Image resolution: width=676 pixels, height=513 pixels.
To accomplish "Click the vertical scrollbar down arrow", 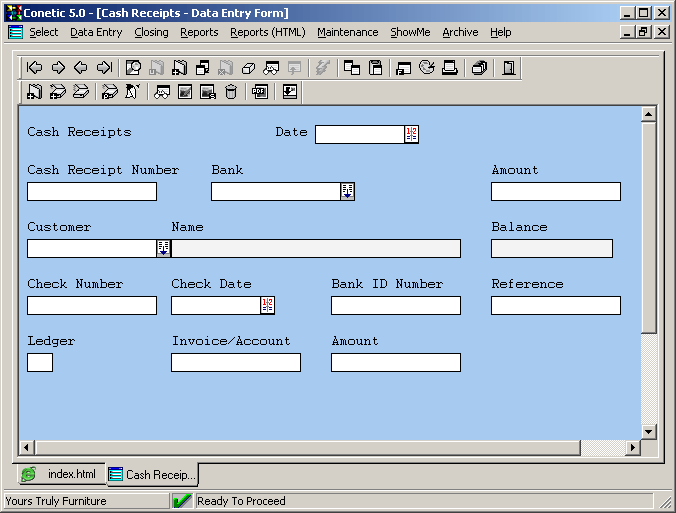I will [648, 431].
